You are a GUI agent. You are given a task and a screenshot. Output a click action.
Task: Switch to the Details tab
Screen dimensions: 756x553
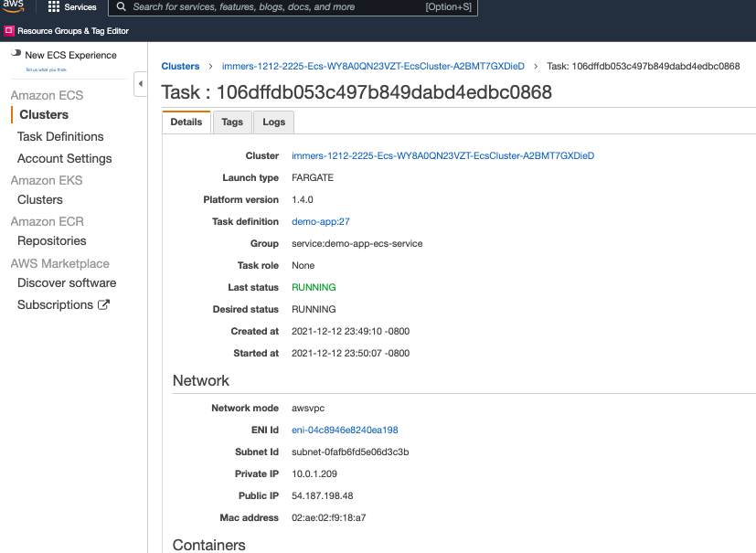pyautogui.click(x=186, y=122)
